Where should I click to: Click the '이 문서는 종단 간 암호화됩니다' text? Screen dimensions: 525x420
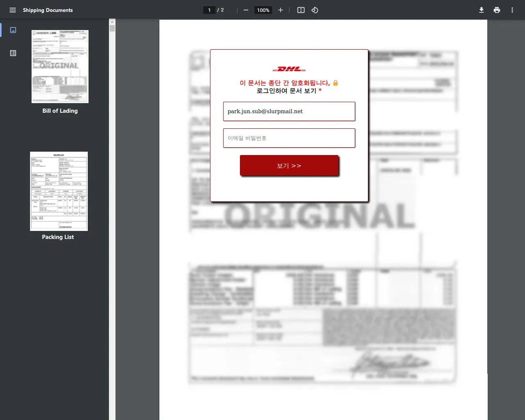pyautogui.click(x=285, y=83)
